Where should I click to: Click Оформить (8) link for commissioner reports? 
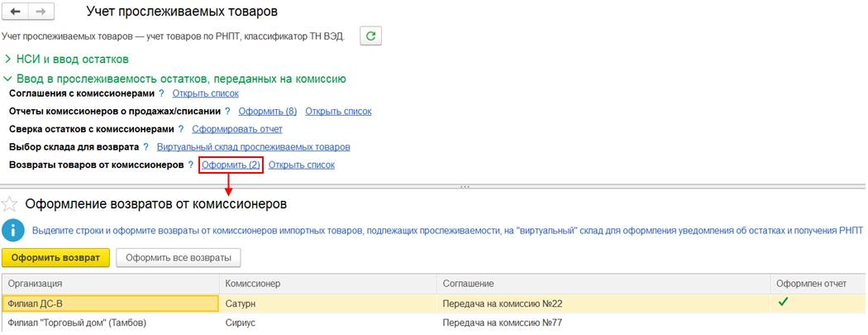[x=267, y=111]
